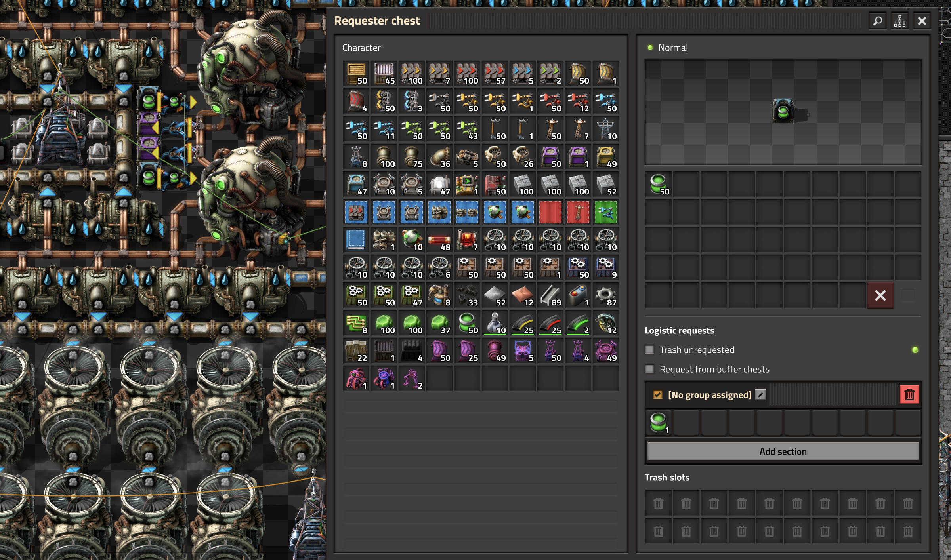Open the logistic network icon in header

point(900,21)
